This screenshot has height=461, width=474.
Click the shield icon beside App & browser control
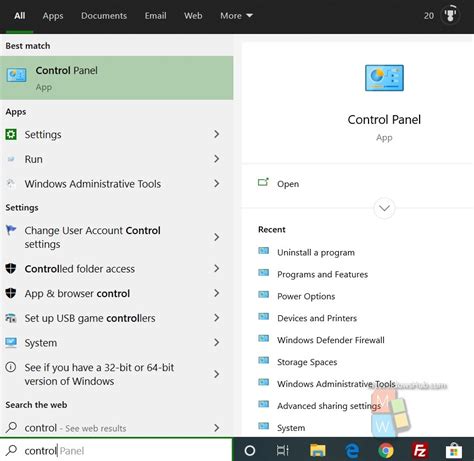11,293
